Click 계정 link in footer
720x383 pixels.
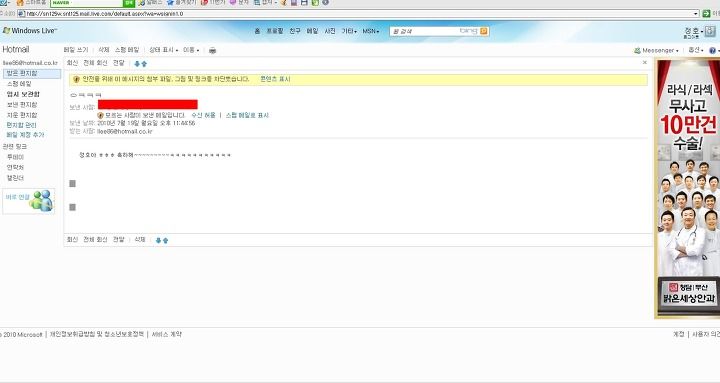pos(679,334)
